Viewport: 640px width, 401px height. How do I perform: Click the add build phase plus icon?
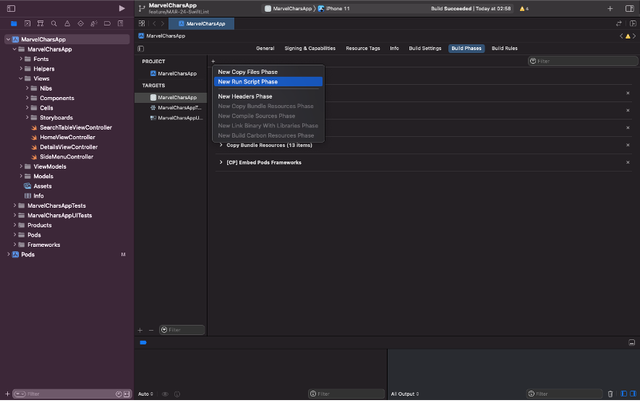[213, 61]
